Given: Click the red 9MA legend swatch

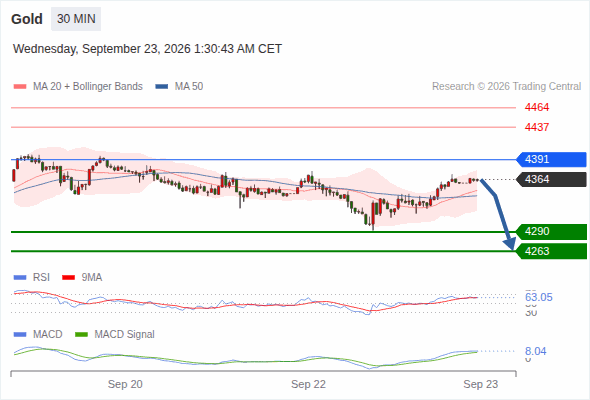Looking at the screenshot, I should [68, 278].
